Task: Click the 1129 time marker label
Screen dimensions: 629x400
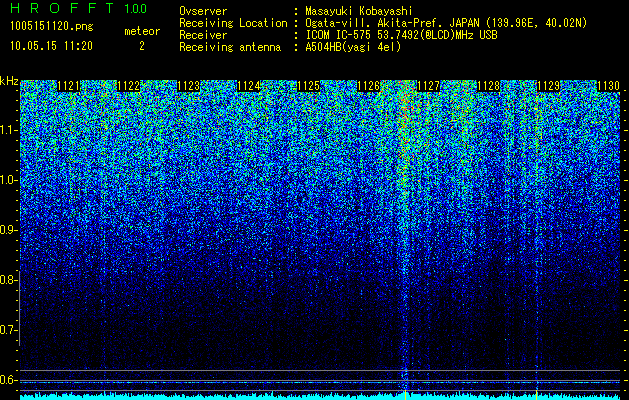Action: coord(548,86)
